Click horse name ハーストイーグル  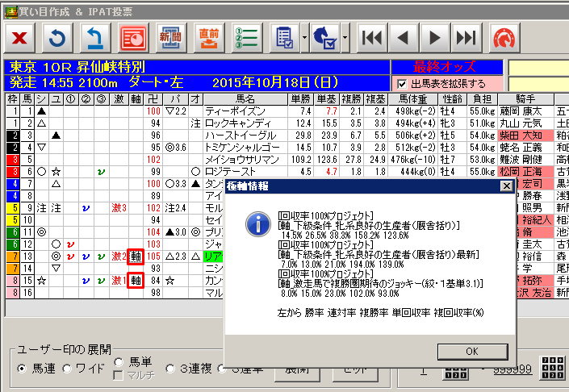pyautogui.click(x=241, y=136)
